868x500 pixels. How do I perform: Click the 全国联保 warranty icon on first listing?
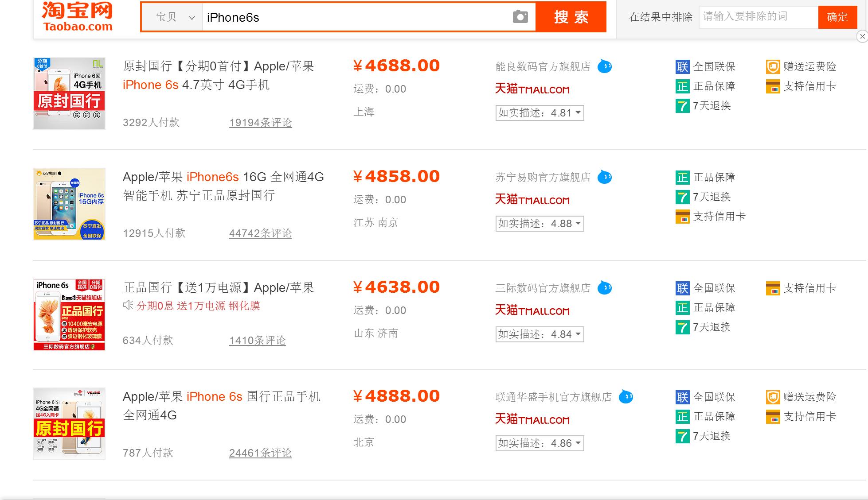click(x=681, y=66)
